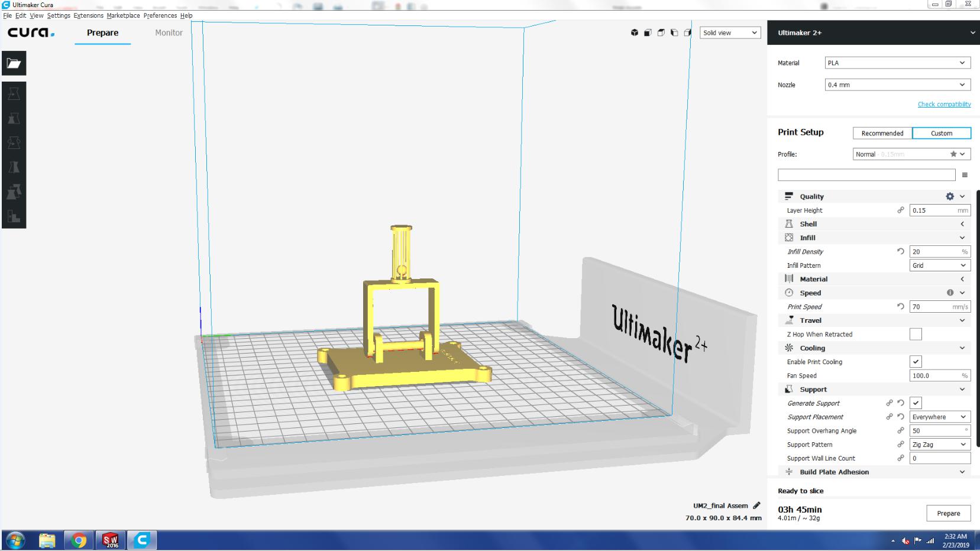Viewport: 980px width, 551px height.
Task: Click the profile favorite star icon
Action: point(953,154)
